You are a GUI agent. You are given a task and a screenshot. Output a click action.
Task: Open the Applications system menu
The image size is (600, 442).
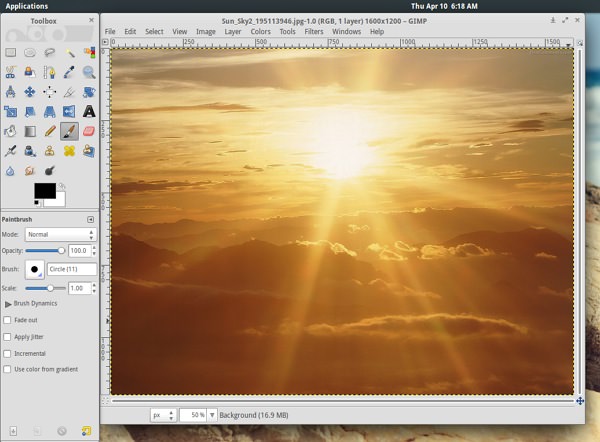(26, 6)
